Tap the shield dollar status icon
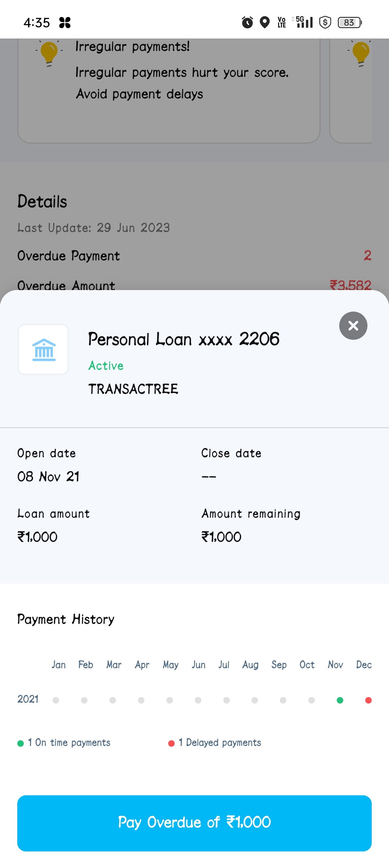The width and height of the screenshot is (389, 868). (325, 22)
